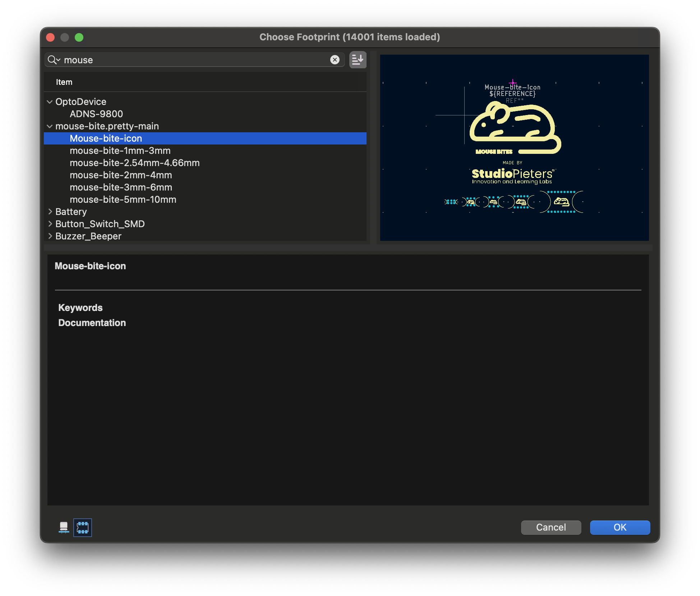Focus the 'mouse' search input field
This screenshot has width=700, height=596.
(x=194, y=60)
